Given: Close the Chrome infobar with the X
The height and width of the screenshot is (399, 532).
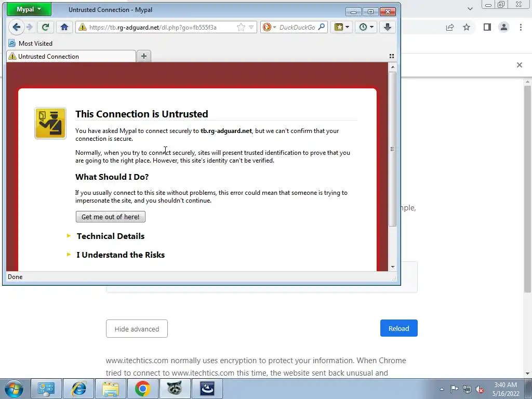Looking at the screenshot, I should pos(520,65).
